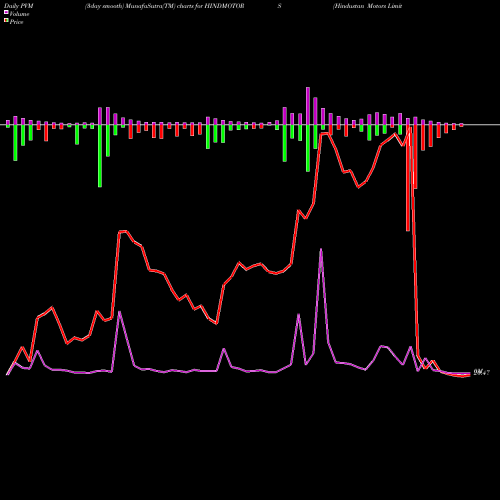500x500 pixels.
Task: Click the 'Hindustan Motors Limit' company name text
Action: click(368, 6)
